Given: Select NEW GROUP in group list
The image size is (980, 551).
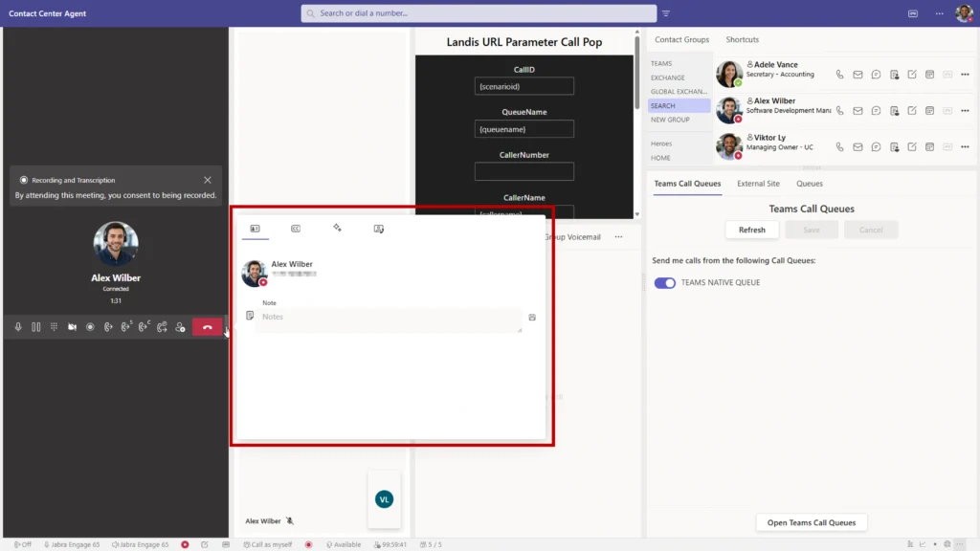Looking at the screenshot, I should click(x=670, y=120).
